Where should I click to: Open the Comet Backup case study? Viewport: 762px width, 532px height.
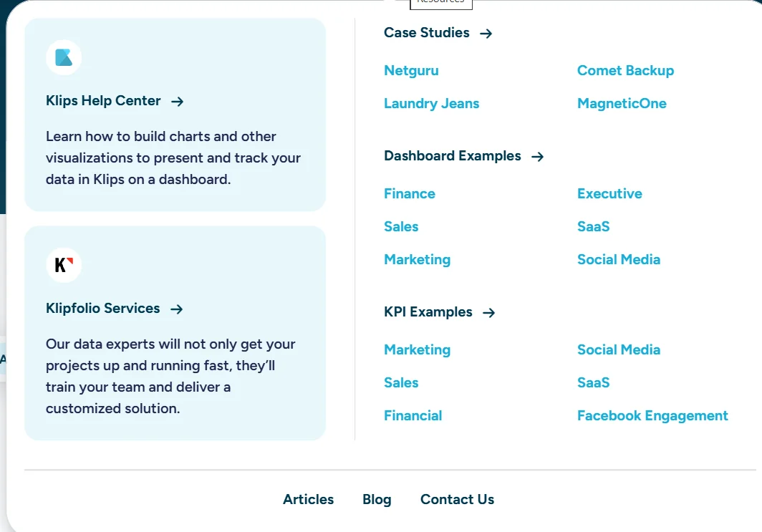(625, 70)
